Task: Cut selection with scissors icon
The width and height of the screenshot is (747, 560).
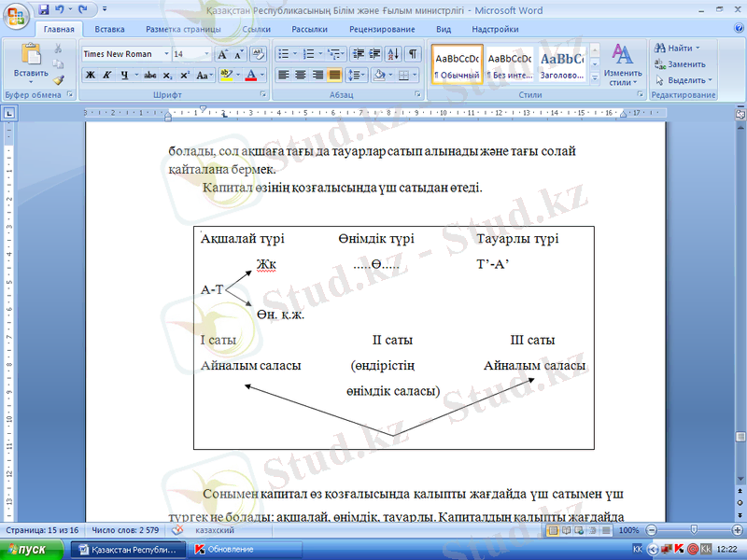Action: coord(58,49)
